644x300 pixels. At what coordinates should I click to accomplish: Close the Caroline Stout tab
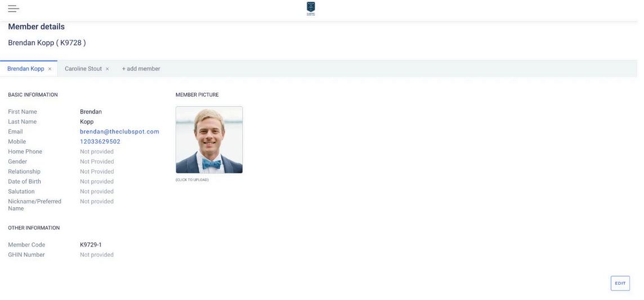click(107, 69)
